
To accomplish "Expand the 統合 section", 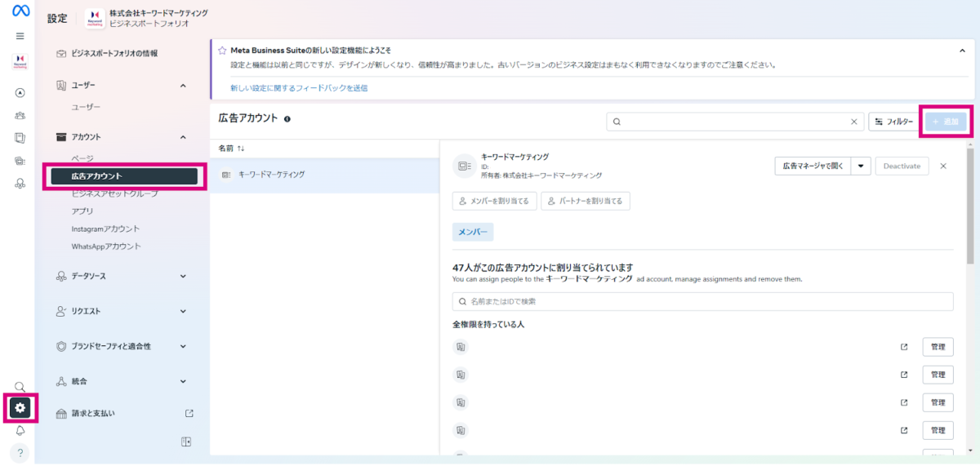I will [183, 381].
